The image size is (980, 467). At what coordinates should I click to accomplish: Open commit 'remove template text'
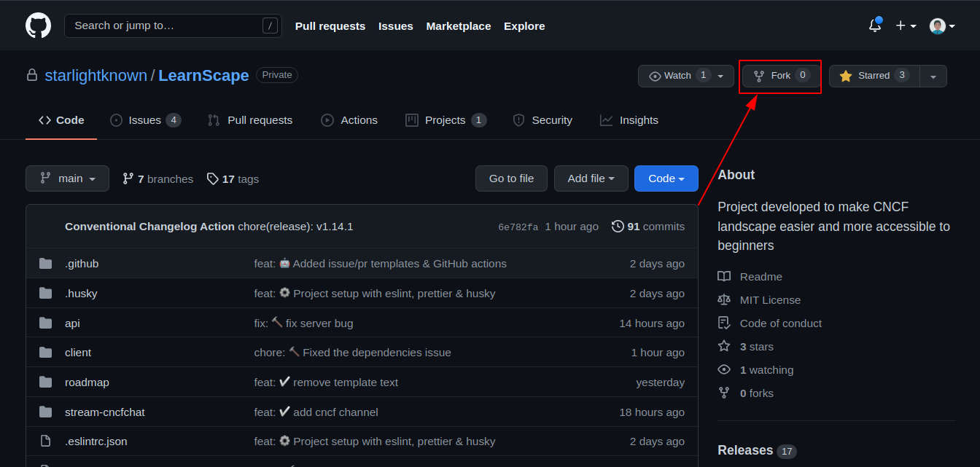tap(326, 382)
